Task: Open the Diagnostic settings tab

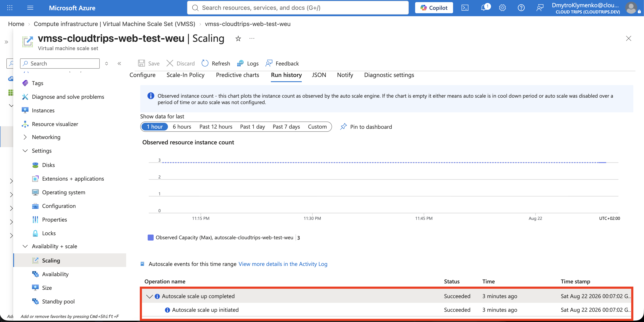Action: [389, 75]
